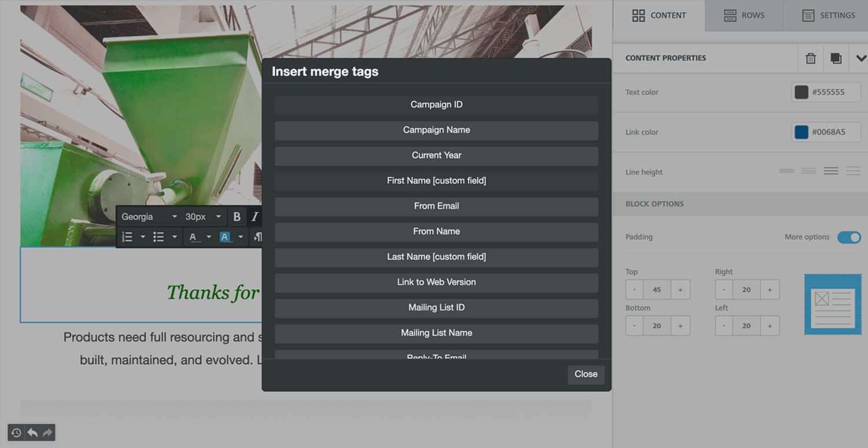
Task: Turn off the More options padding toggle
Action: [849, 237]
